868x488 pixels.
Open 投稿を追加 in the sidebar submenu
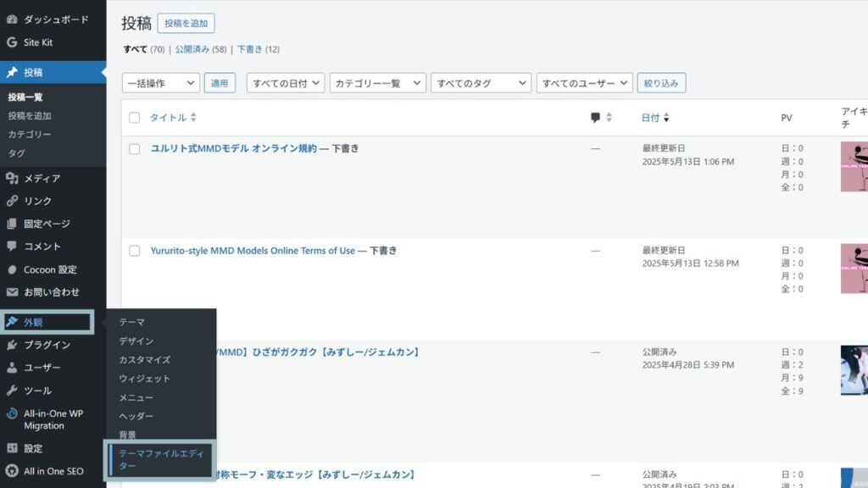point(30,115)
